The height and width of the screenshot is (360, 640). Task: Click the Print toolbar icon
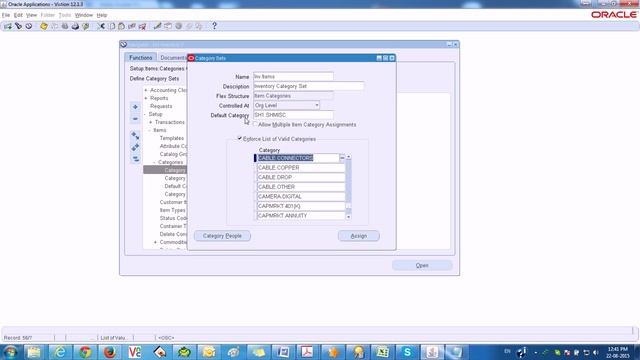coord(75,26)
